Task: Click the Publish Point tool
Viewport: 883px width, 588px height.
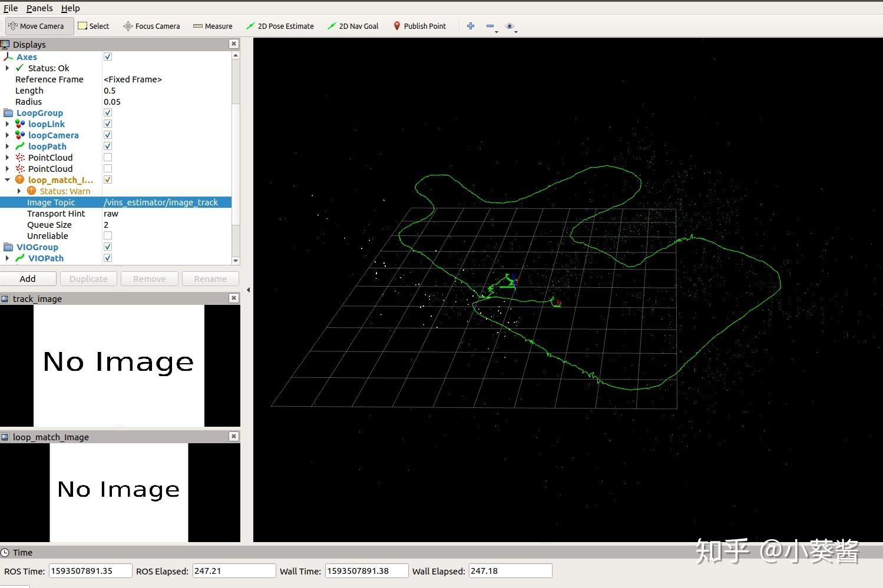Action: point(419,26)
